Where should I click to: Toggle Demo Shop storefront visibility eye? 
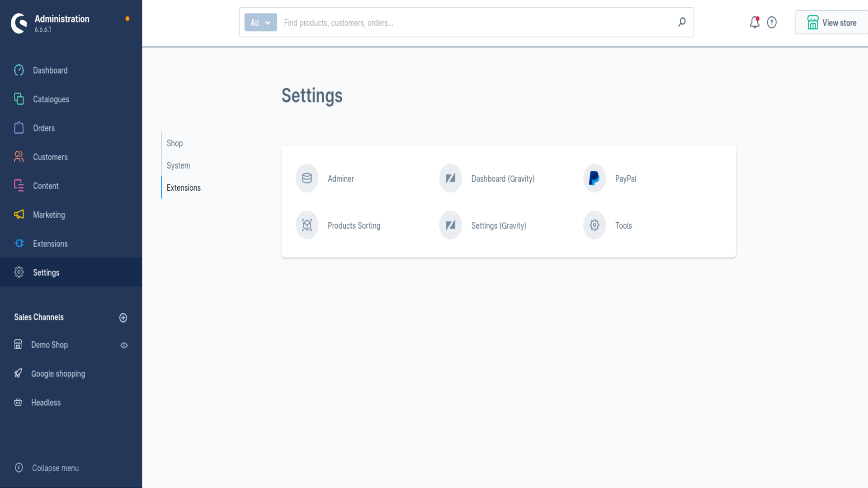[x=124, y=345]
